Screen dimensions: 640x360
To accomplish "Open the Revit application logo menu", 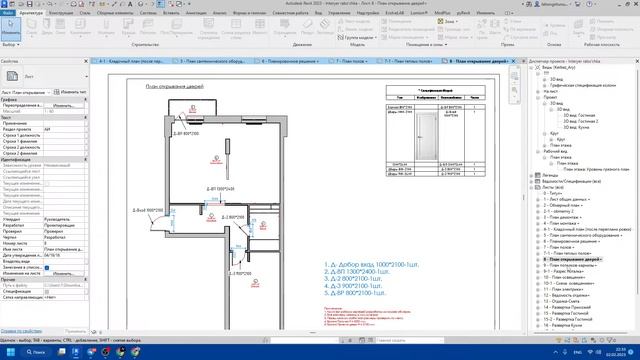I will 4,4.
